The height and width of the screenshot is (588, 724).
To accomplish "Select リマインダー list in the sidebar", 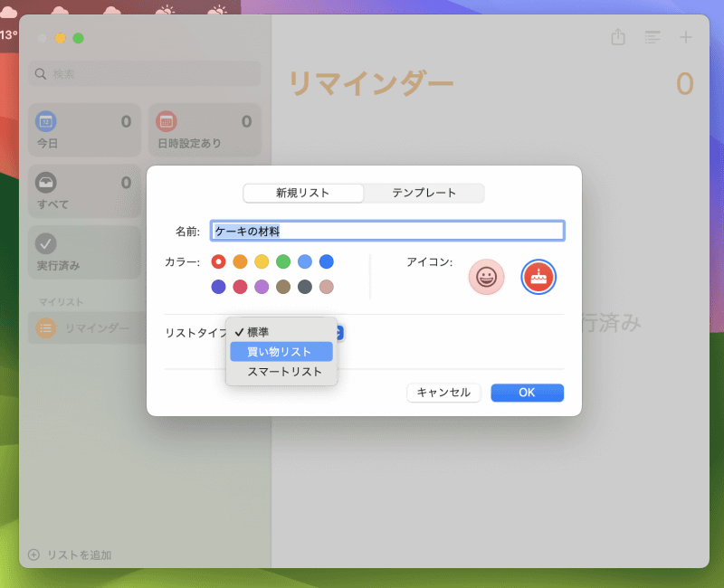I will coord(84,328).
